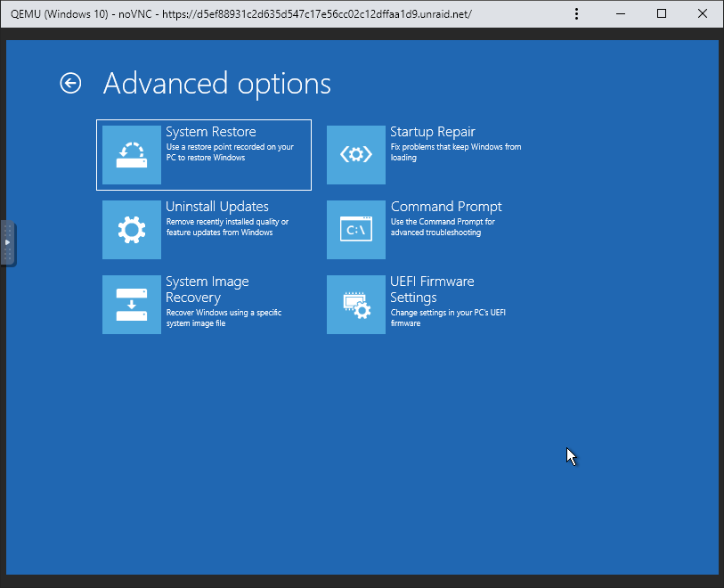This screenshot has height=588, width=724.
Task: Click the Uninstall Updates gear icon
Action: click(x=132, y=230)
